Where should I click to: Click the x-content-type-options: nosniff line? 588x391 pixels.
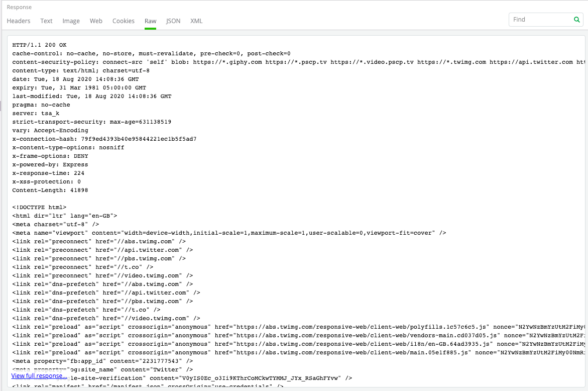pos(68,147)
